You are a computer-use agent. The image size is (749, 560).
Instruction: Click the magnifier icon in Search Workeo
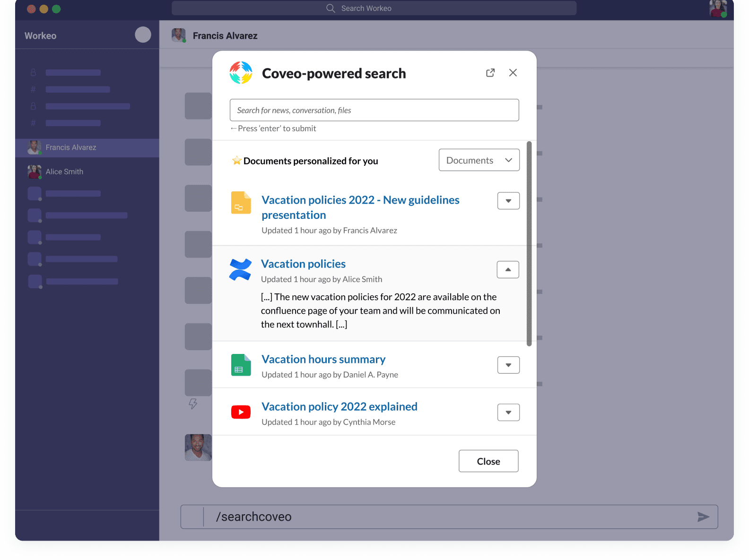pyautogui.click(x=331, y=8)
